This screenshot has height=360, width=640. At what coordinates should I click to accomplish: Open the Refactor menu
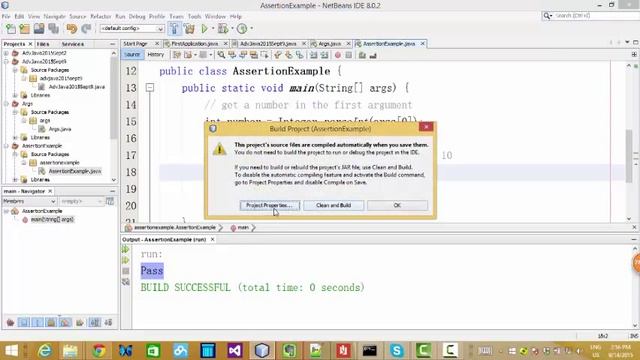tap(100, 16)
